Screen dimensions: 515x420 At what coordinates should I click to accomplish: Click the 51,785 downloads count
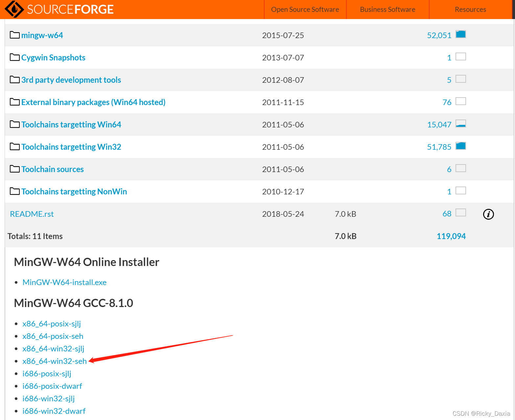[439, 147]
